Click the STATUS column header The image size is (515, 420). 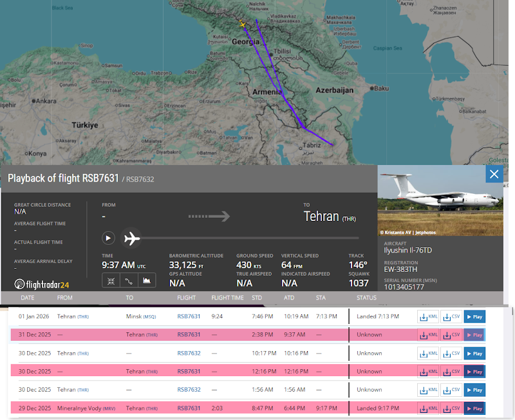tap(366, 298)
